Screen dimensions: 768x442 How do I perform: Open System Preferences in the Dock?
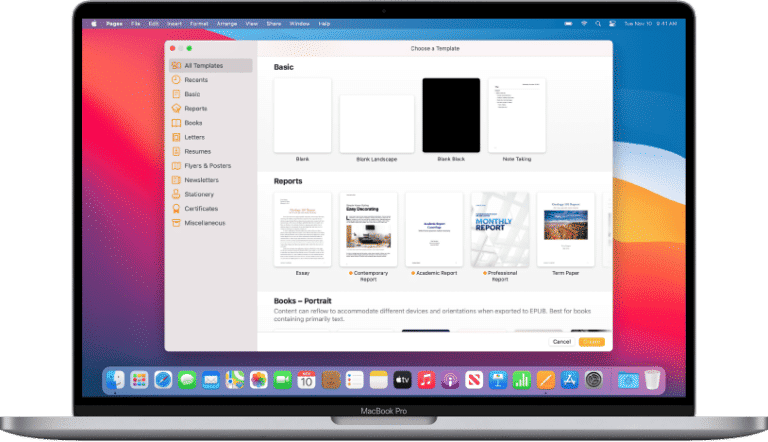[593, 380]
